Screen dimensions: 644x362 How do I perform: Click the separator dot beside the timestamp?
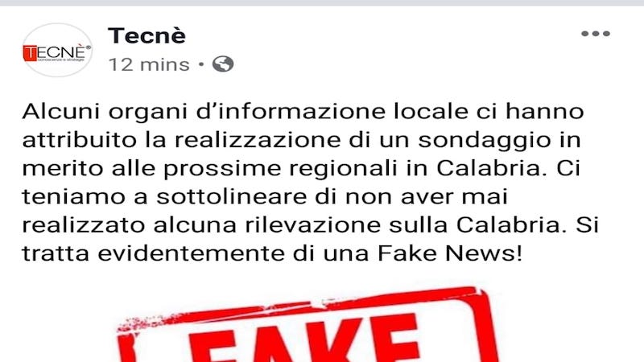coord(201,64)
